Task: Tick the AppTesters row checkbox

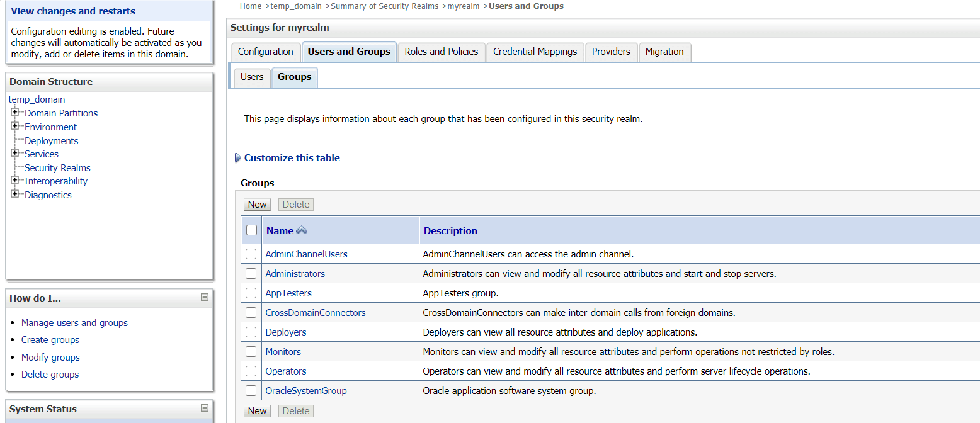Action: click(x=251, y=293)
